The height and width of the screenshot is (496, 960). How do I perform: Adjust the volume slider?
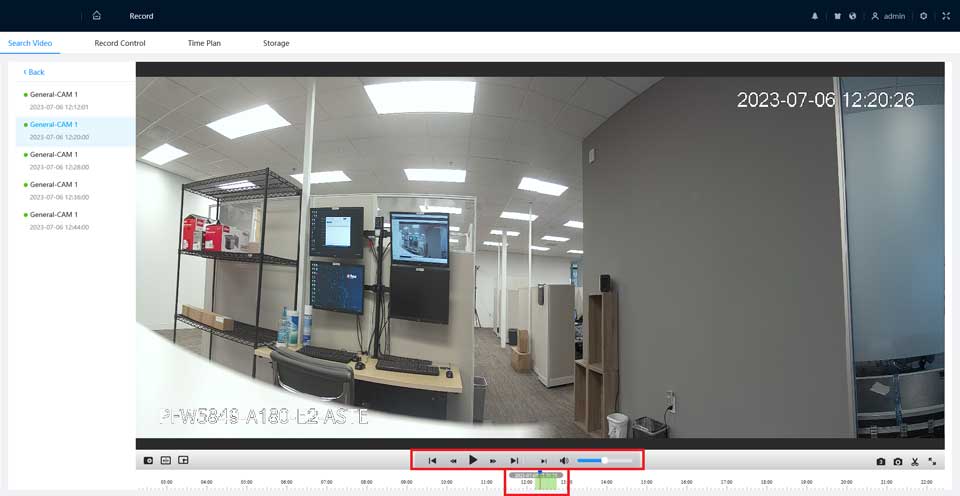[x=605, y=461]
